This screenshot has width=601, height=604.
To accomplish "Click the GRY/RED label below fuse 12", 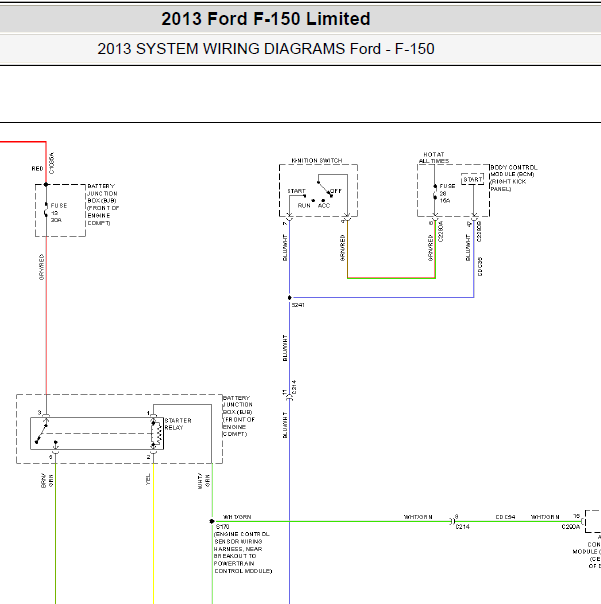I will (x=41, y=267).
